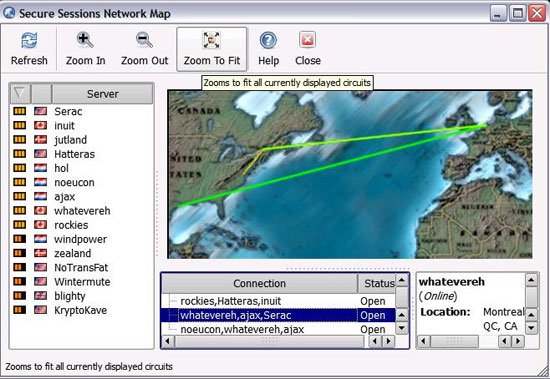Click the Connection column header
550x379 pixels.
click(259, 283)
